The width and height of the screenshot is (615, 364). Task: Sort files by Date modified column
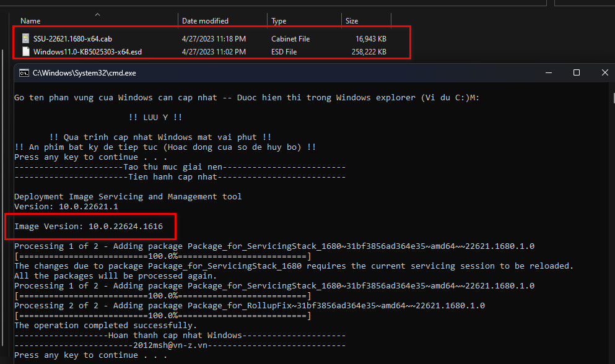tap(205, 21)
